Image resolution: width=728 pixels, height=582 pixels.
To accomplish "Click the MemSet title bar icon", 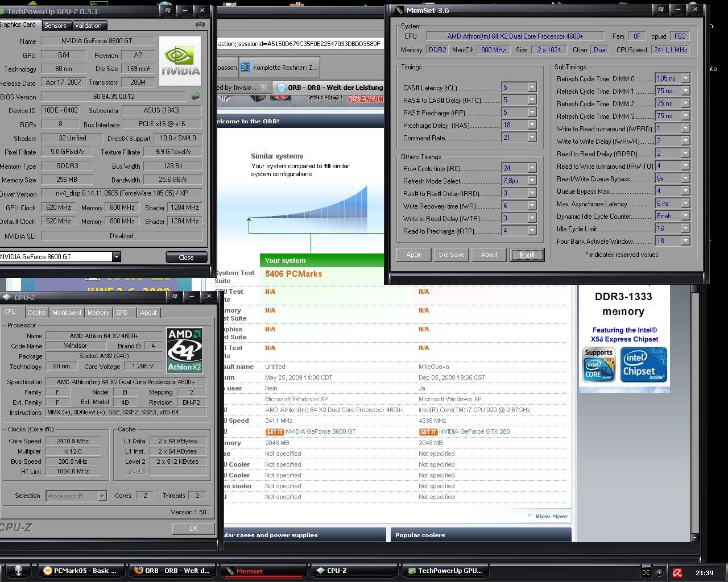I will 398,10.
